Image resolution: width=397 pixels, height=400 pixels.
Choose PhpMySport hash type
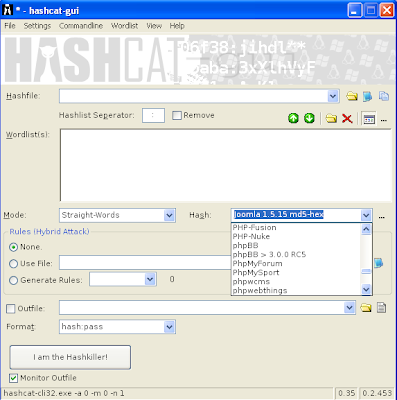pos(296,273)
